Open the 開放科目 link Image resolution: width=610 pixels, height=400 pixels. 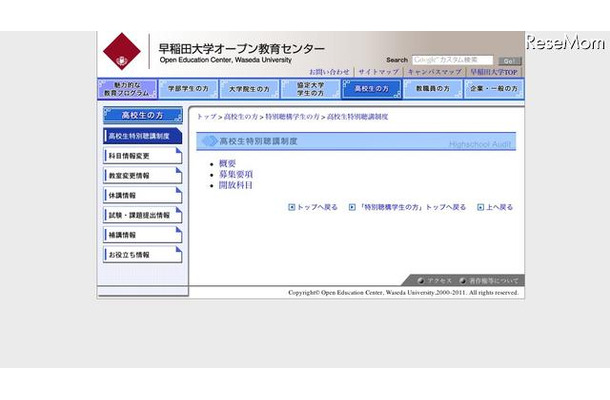point(236,185)
